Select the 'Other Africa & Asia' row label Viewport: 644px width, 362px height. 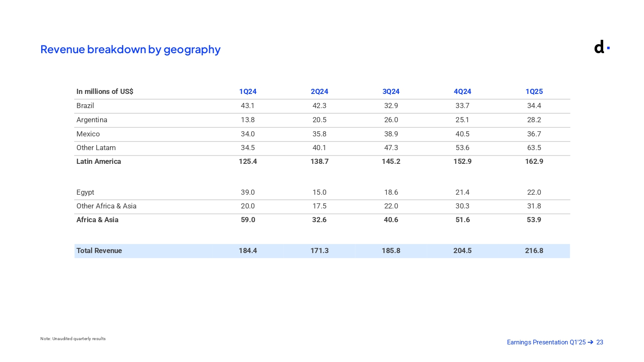click(106, 206)
